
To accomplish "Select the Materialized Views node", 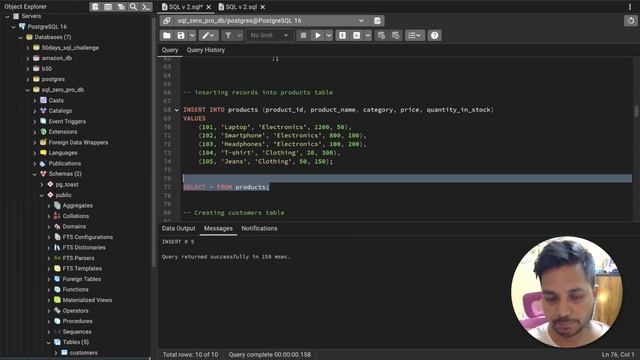I will click(x=87, y=300).
